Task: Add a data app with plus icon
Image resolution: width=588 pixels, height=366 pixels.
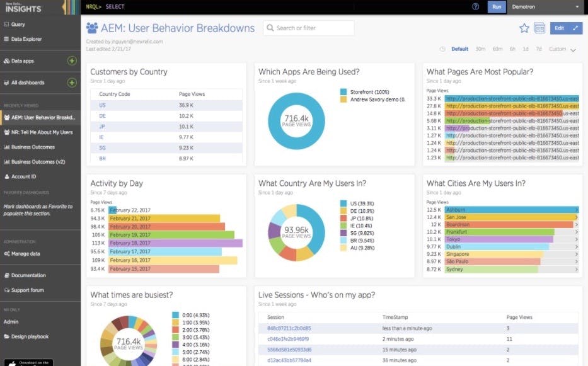Action: [x=72, y=60]
